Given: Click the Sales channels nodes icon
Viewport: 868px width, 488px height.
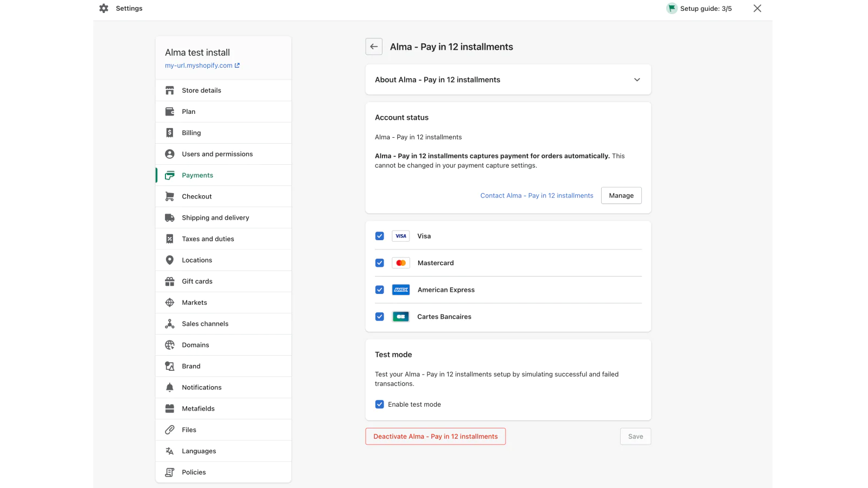Looking at the screenshot, I should 170,324.
